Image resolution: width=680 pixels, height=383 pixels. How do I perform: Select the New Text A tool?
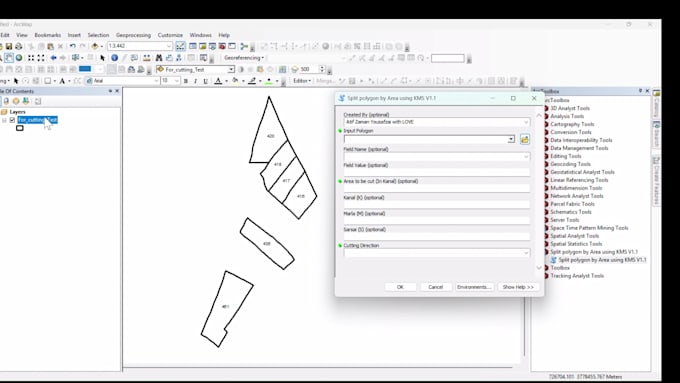[62, 81]
